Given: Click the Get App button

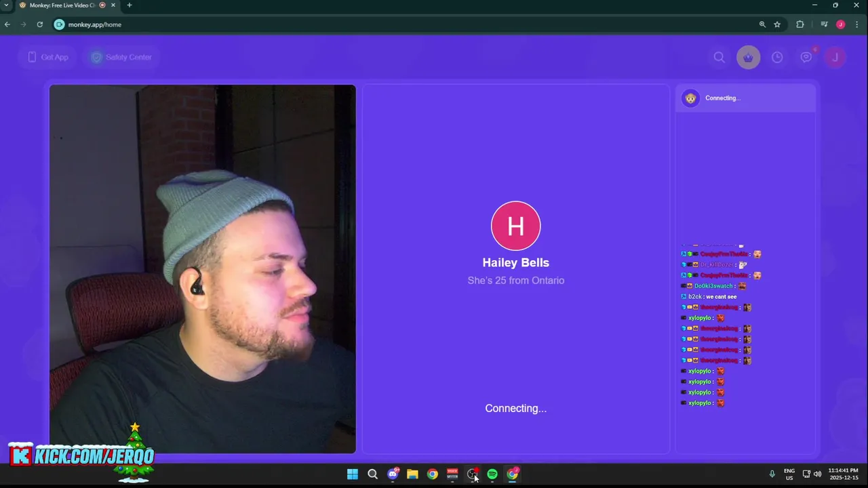Looking at the screenshot, I should (x=48, y=57).
